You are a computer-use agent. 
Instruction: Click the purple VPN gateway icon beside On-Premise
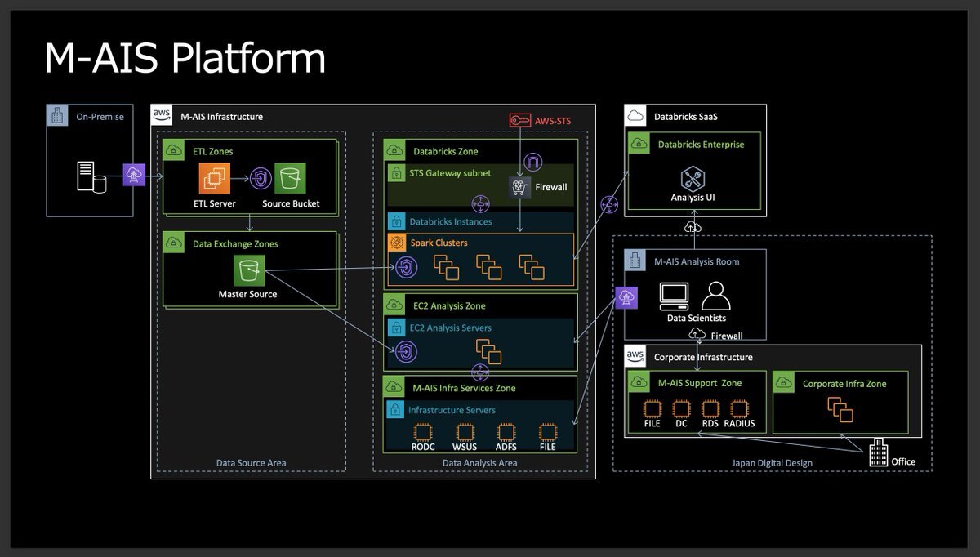[x=134, y=175]
